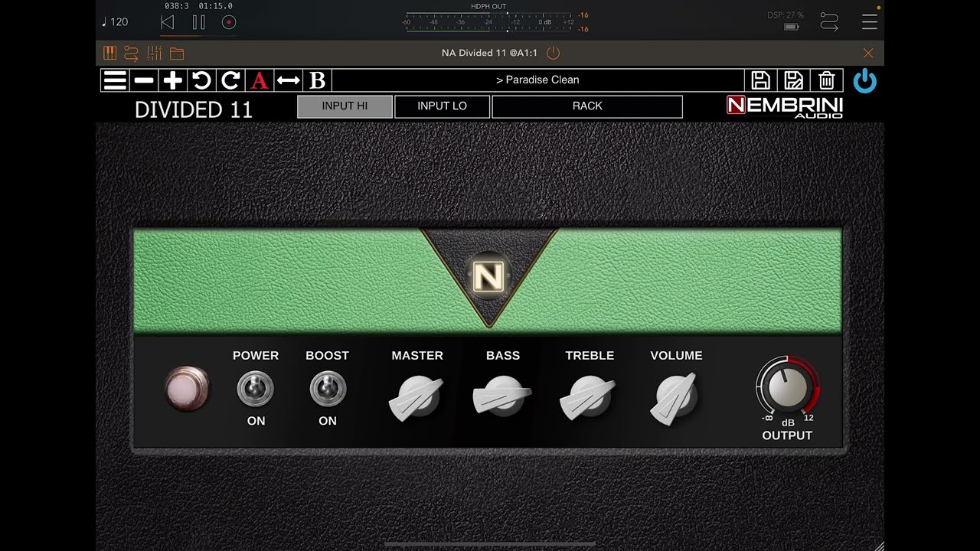Select preset slot A
This screenshot has height=551, width=980.
pyautogui.click(x=260, y=80)
